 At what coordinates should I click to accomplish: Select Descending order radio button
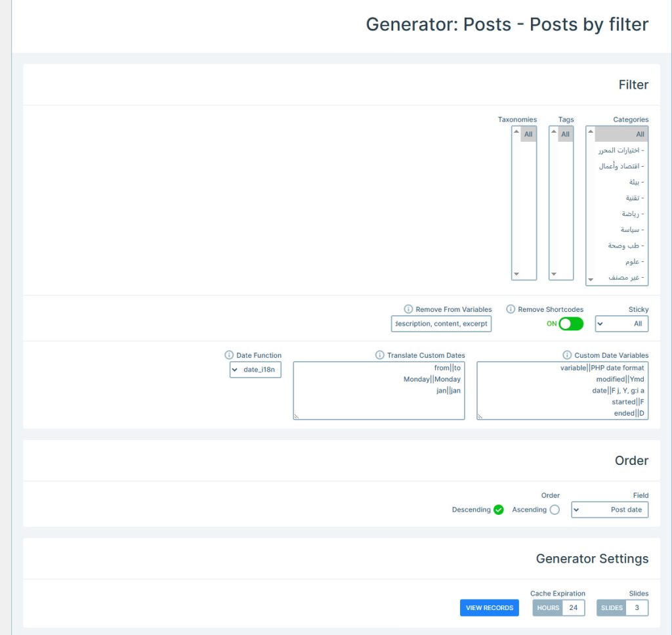[x=499, y=510]
